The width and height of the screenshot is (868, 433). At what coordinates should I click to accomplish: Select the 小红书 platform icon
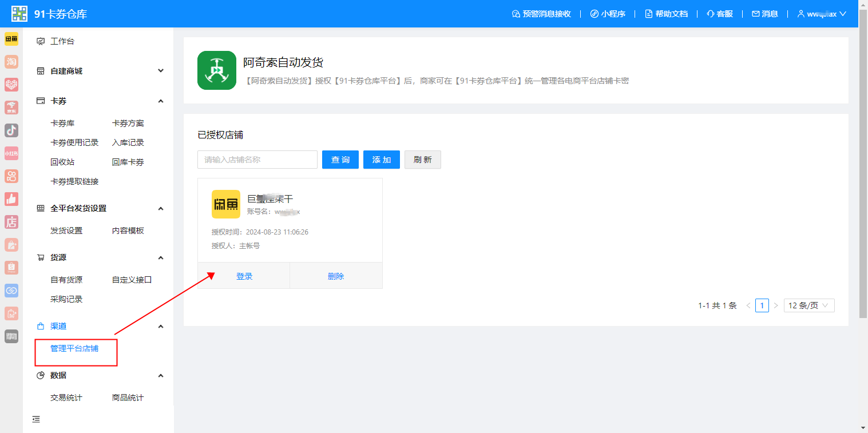point(11,153)
